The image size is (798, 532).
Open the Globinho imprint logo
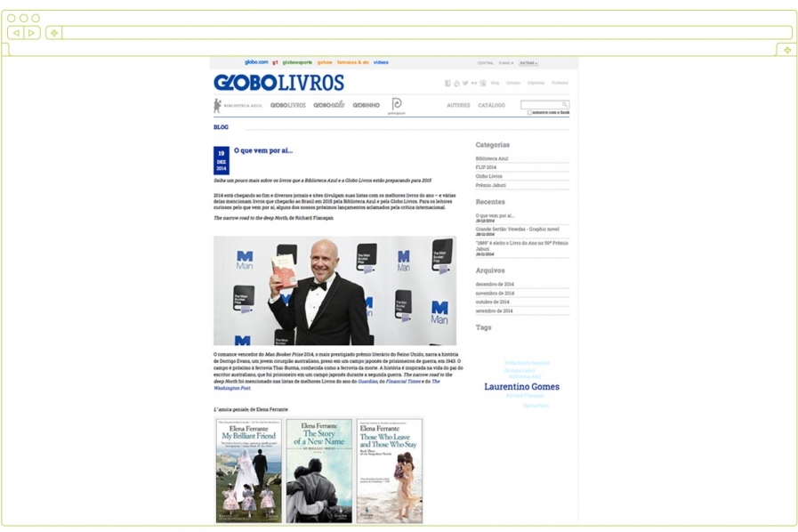(x=366, y=105)
